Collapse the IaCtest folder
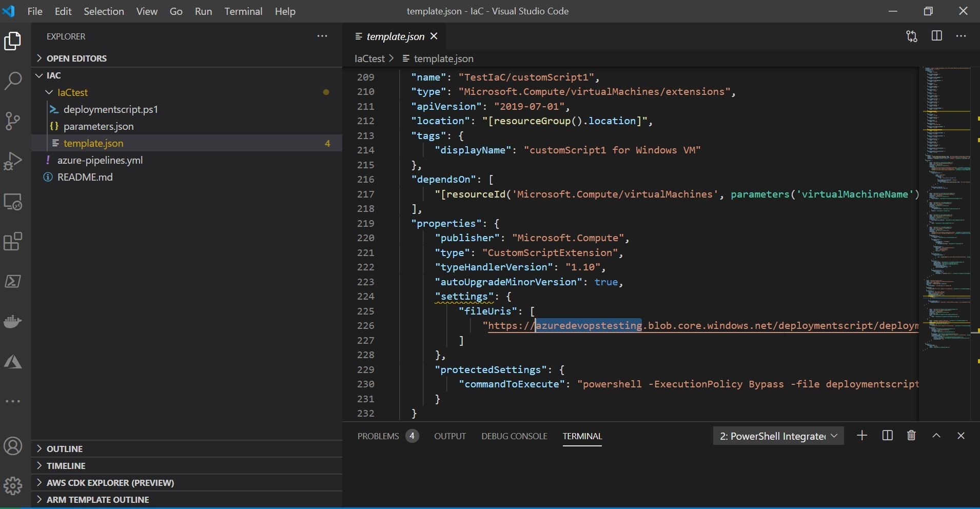Image resolution: width=980 pixels, height=509 pixels. (72, 92)
